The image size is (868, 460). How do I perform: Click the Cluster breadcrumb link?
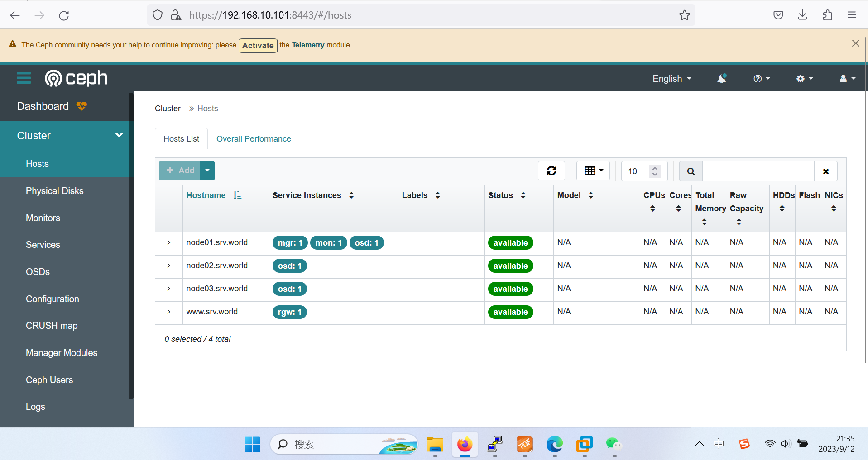[168, 109]
